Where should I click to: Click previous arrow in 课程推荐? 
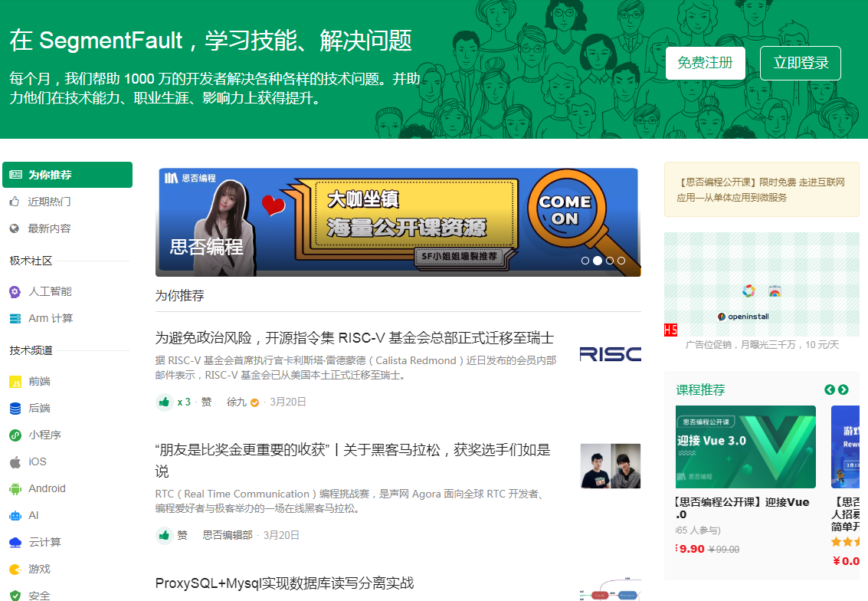(829, 390)
